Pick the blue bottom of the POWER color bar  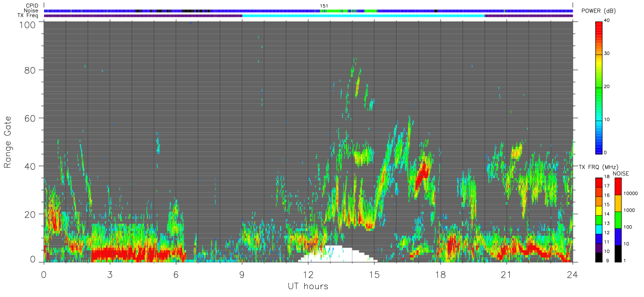tap(599, 149)
